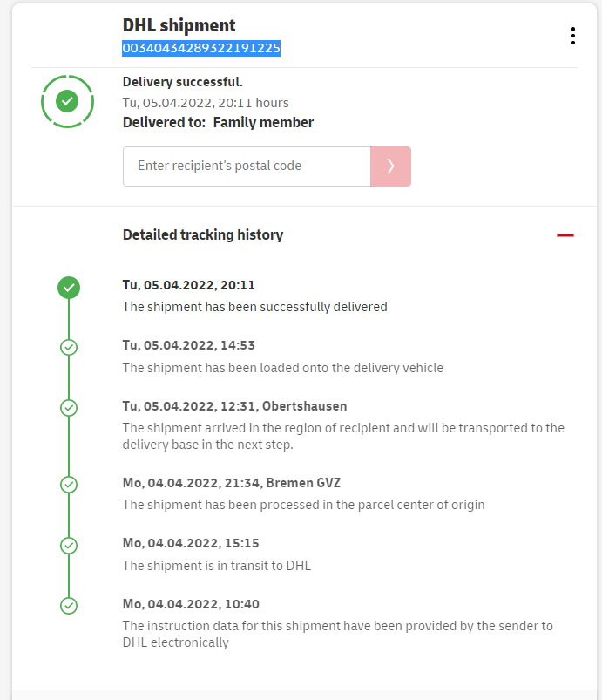
Task: Click 'The shipment has been successfully delivered' entry
Action: tap(254, 307)
